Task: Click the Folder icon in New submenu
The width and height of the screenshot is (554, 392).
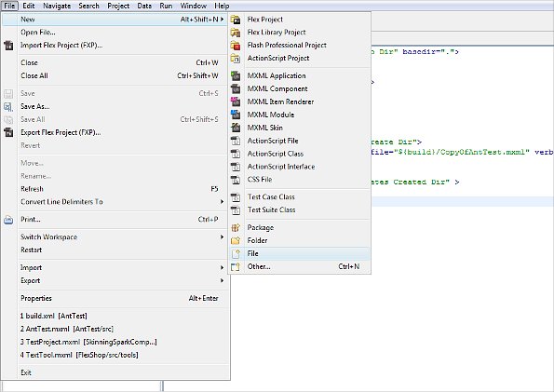Action: point(236,241)
